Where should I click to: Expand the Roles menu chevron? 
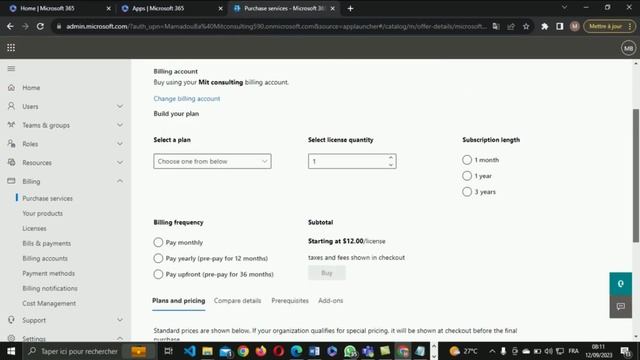click(x=120, y=144)
